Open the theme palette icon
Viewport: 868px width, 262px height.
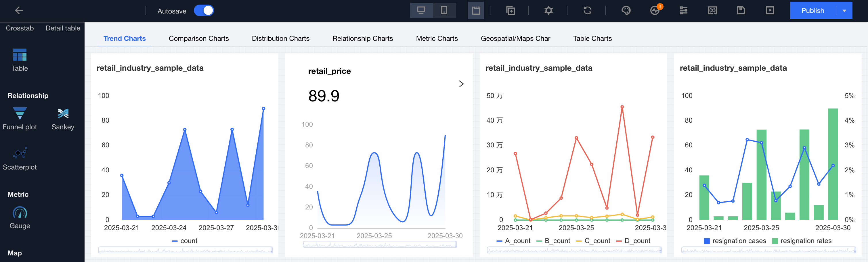tap(626, 10)
